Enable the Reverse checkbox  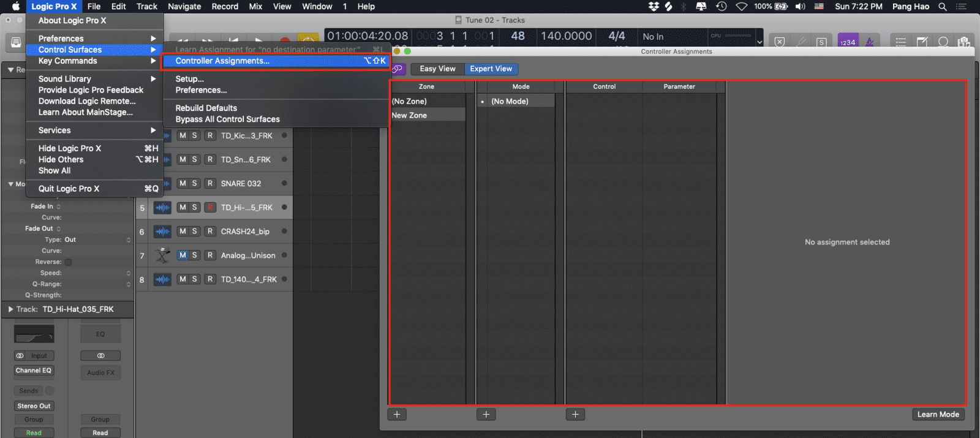pos(69,262)
